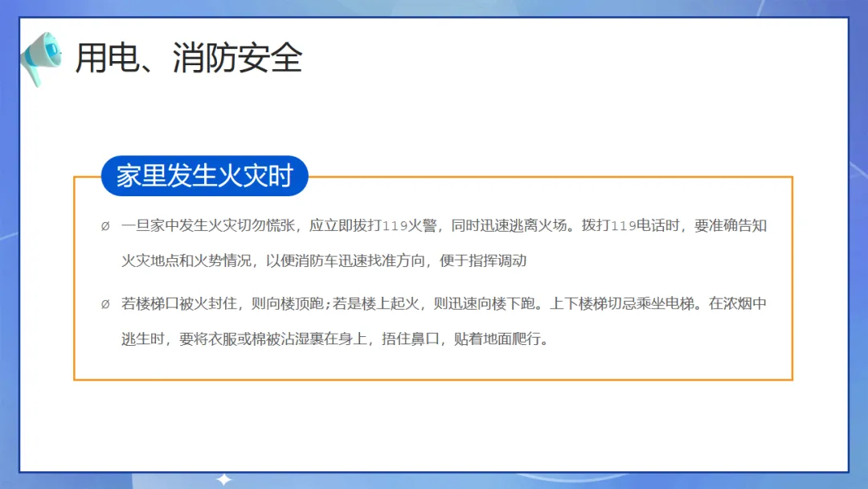868x489 pixels.
Task: Click the white sparkle star at bottom edge
Action: pos(223,479)
